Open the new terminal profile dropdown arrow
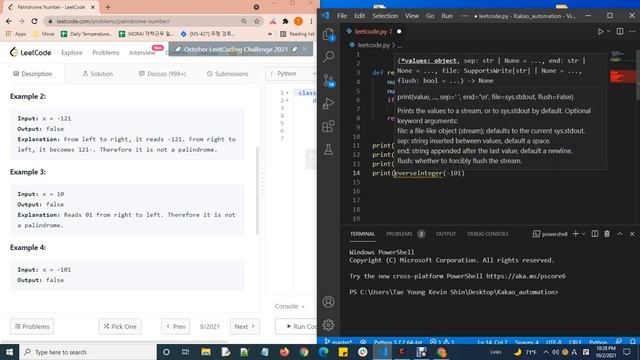640x360 pixels. [x=583, y=234]
